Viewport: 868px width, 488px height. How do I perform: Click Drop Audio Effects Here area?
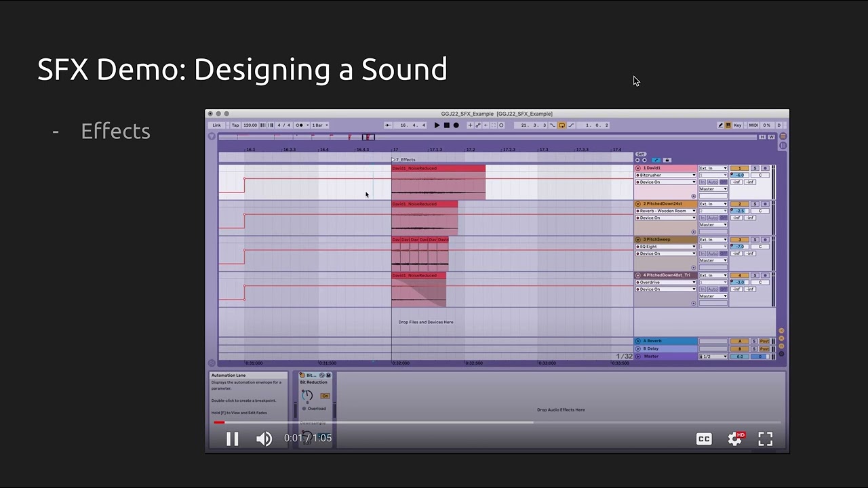pyautogui.click(x=561, y=409)
